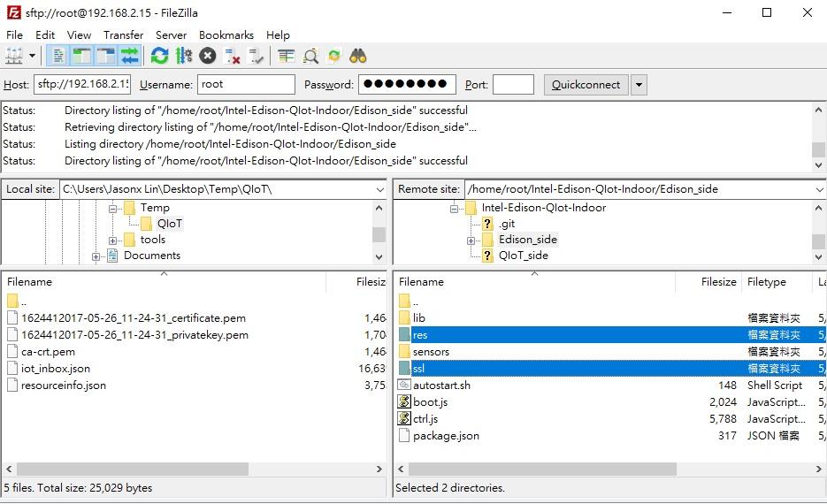827x504 pixels.
Task: Open directory listing filters
Action: (x=286, y=56)
